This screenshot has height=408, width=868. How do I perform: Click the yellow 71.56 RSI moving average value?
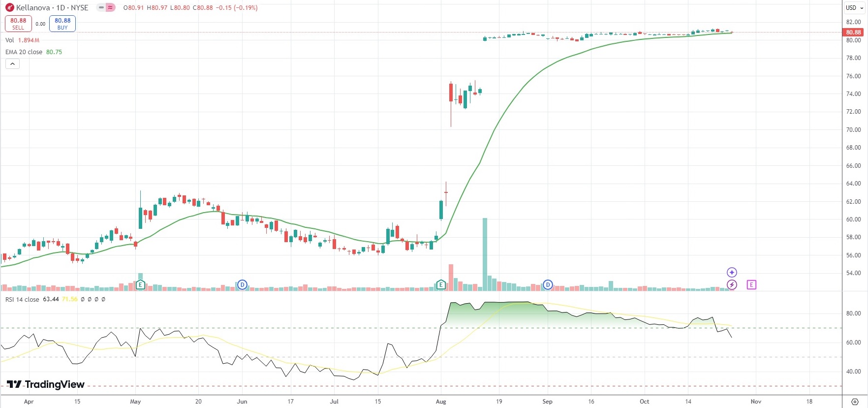(x=69, y=299)
